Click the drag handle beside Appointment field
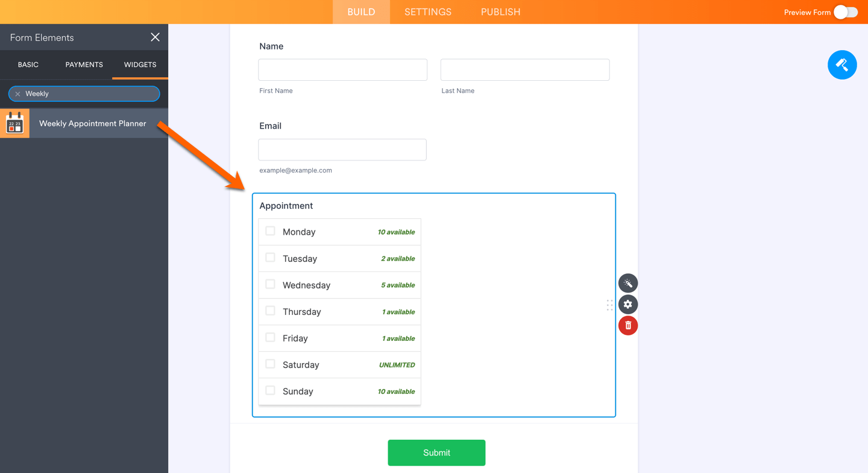 click(609, 305)
